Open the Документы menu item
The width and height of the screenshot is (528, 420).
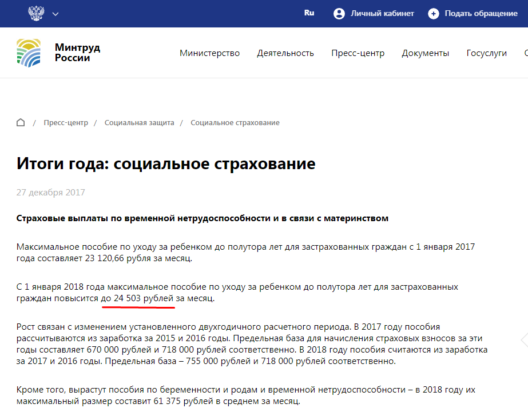(425, 53)
